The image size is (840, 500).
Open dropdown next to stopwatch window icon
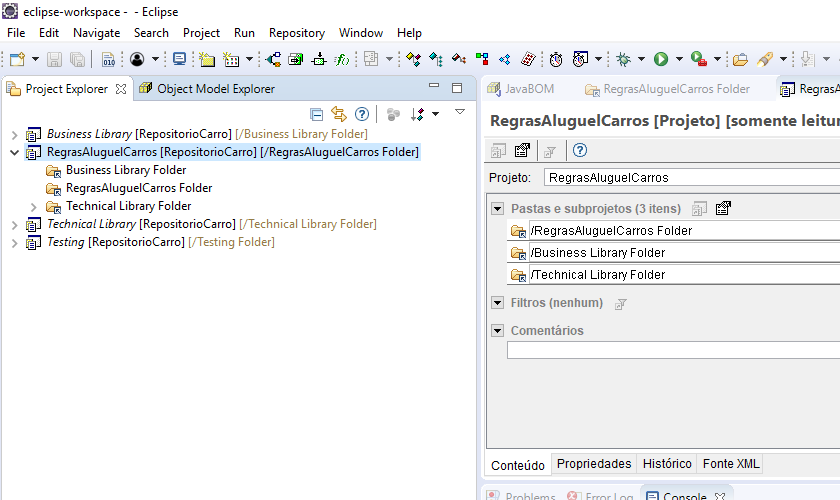click(x=598, y=59)
